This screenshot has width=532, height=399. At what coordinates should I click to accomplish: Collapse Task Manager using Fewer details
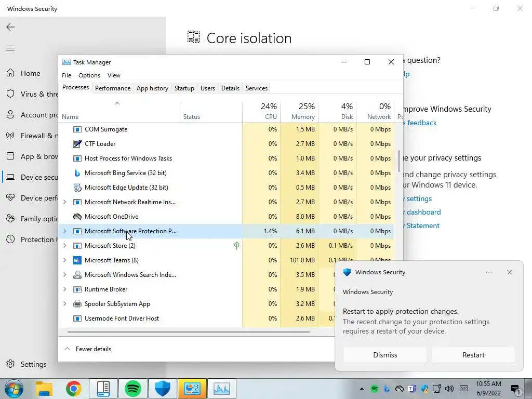(x=88, y=349)
